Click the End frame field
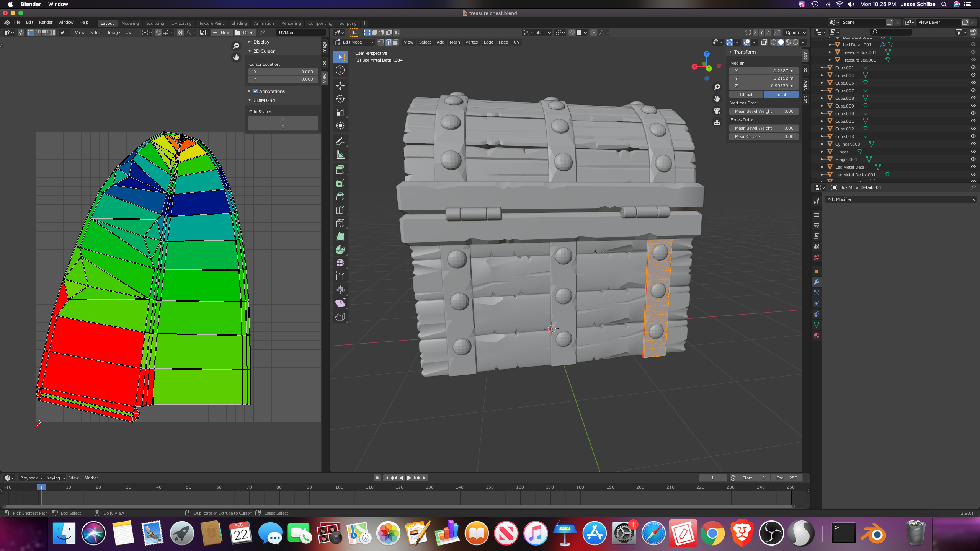 [x=786, y=478]
